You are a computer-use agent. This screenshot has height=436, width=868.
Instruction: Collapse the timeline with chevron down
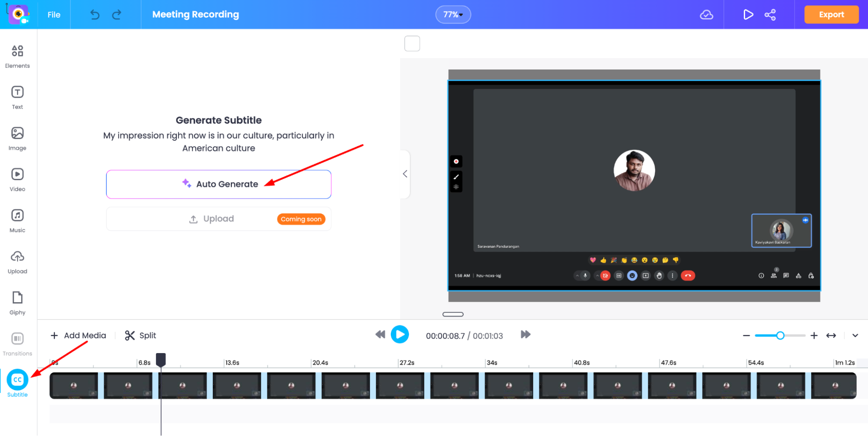tap(855, 336)
